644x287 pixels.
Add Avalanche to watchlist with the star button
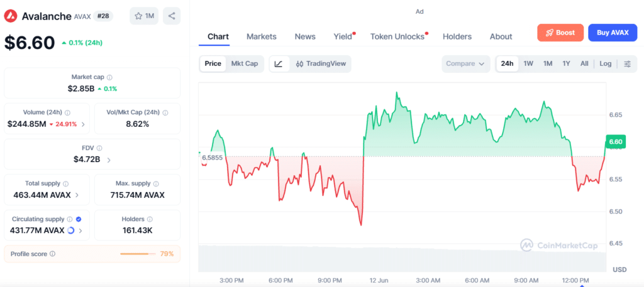click(x=144, y=16)
